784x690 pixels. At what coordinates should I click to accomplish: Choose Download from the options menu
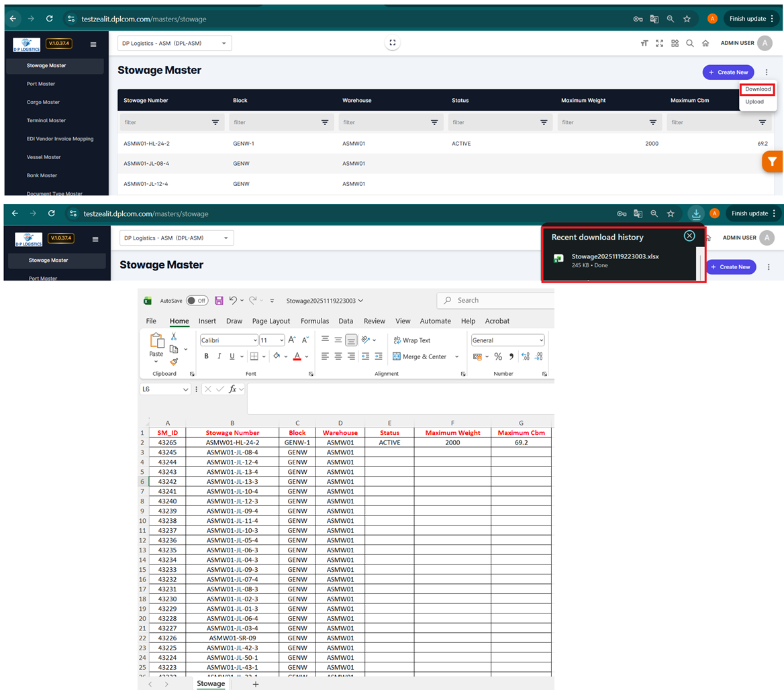(x=758, y=89)
